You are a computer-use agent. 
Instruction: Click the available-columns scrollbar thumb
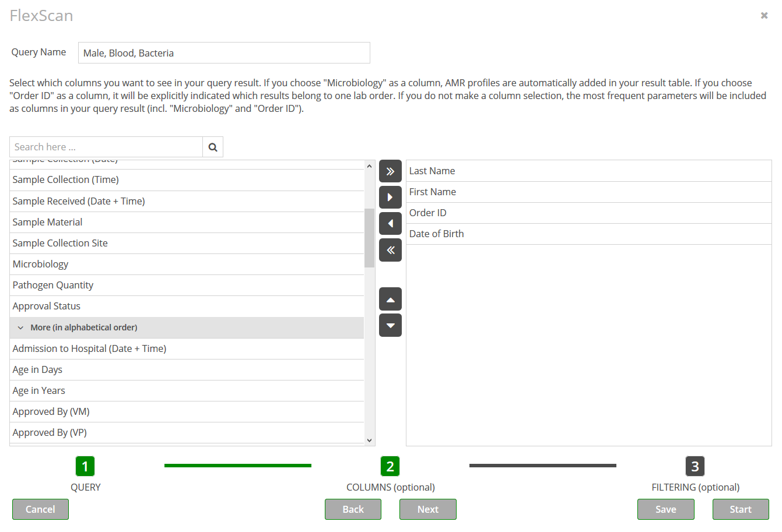[x=369, y=238]
